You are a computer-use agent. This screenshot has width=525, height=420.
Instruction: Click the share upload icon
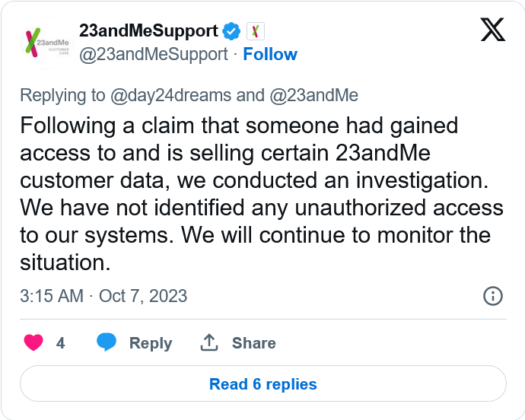pos(209,343)
